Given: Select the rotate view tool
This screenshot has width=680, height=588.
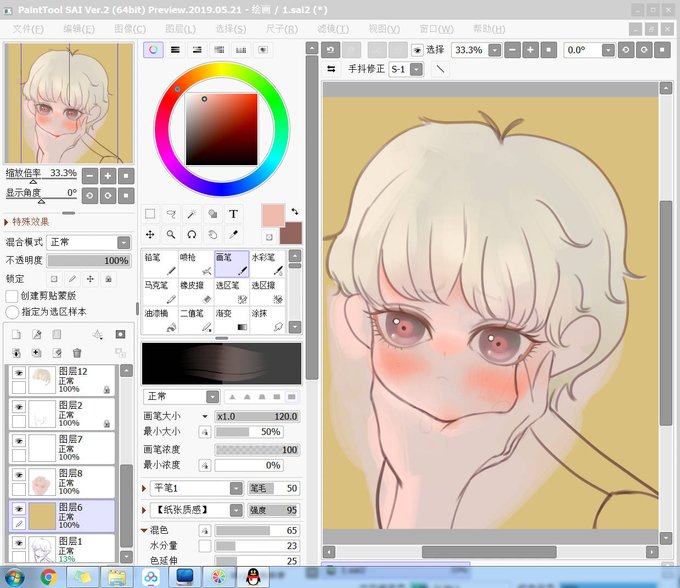Looking at the screenshot, I should (192, 235).
